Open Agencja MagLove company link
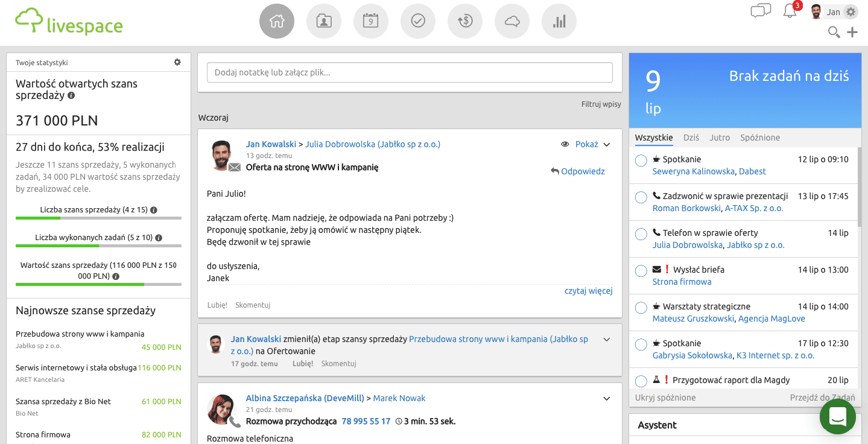Image resolution: width=868 pixels, height=444 pixels. pos(771,319)
